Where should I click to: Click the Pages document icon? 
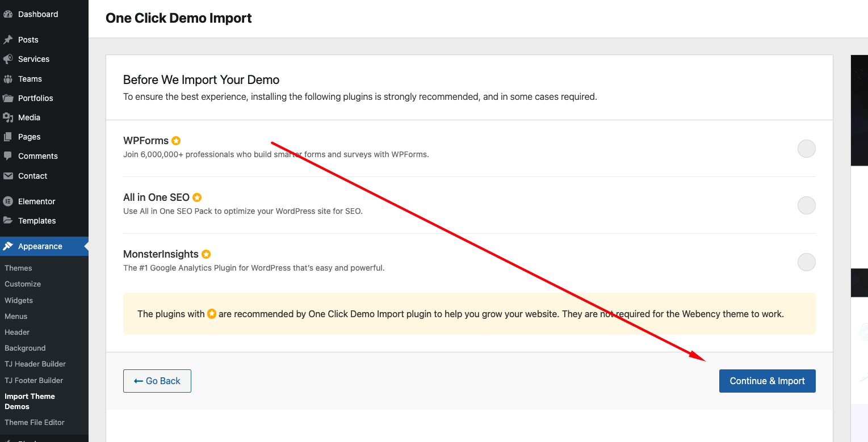[8, 137]
